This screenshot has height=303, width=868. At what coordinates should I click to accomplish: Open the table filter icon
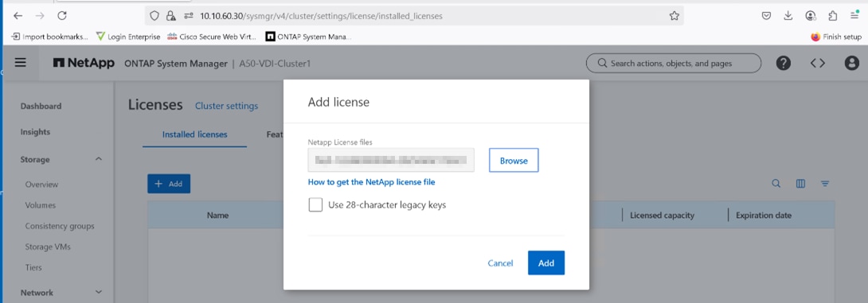click(825, 184)
